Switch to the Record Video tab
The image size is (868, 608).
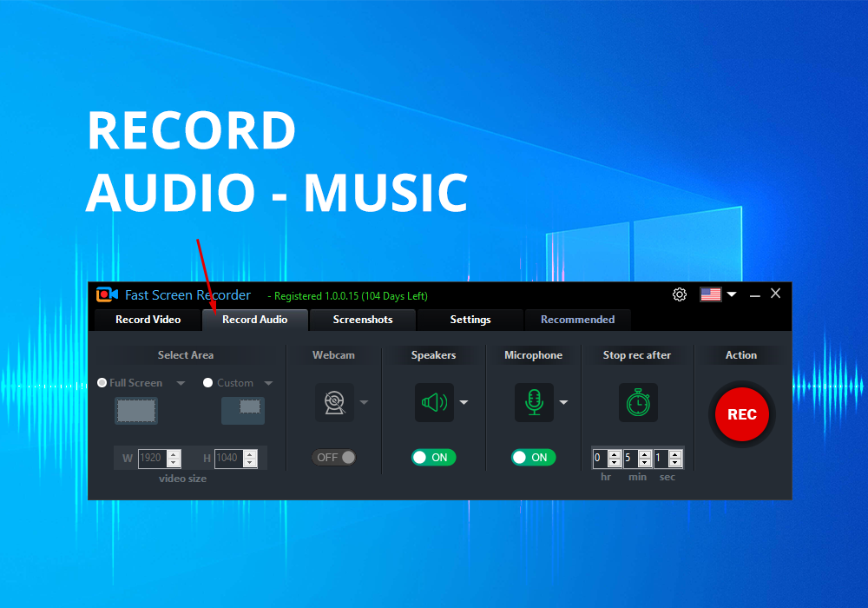(x=148, y=320)
